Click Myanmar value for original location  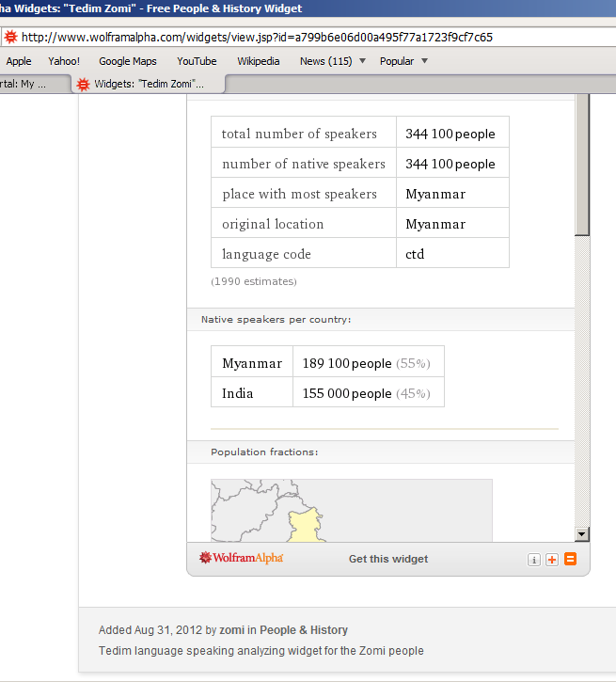pos(435,224)
